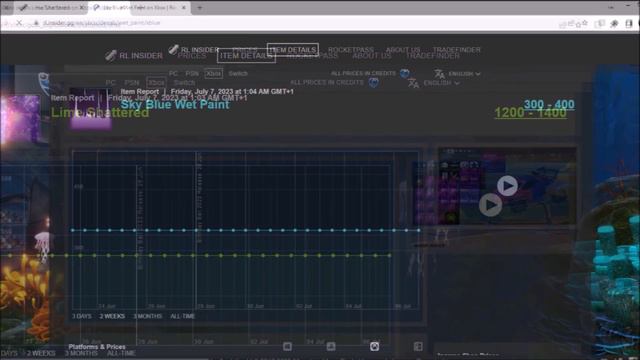640x360 pixels.
Task: Switch to the Lime Shattered browser tab
Action: 51,7
